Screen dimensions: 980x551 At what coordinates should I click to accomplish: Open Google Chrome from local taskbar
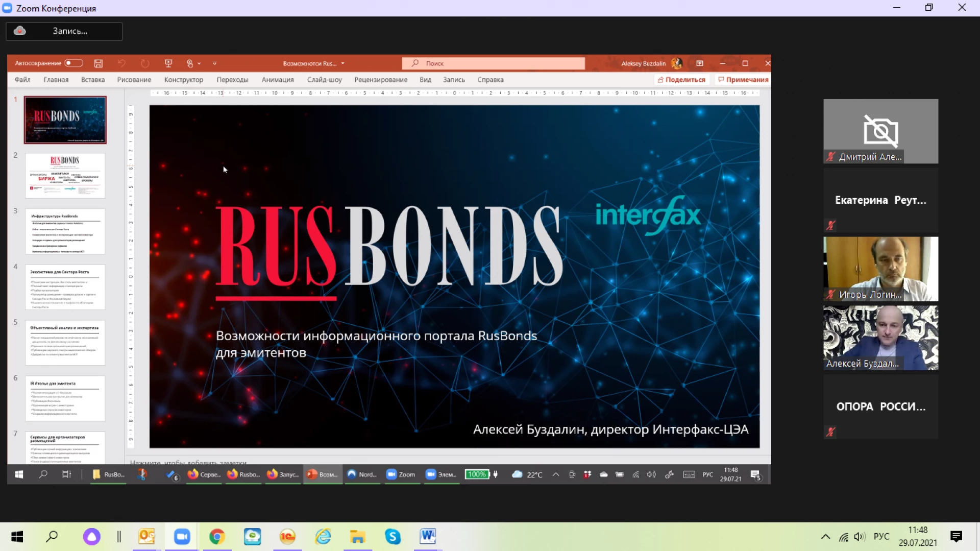pyautogui.click(x=217, y=536)
